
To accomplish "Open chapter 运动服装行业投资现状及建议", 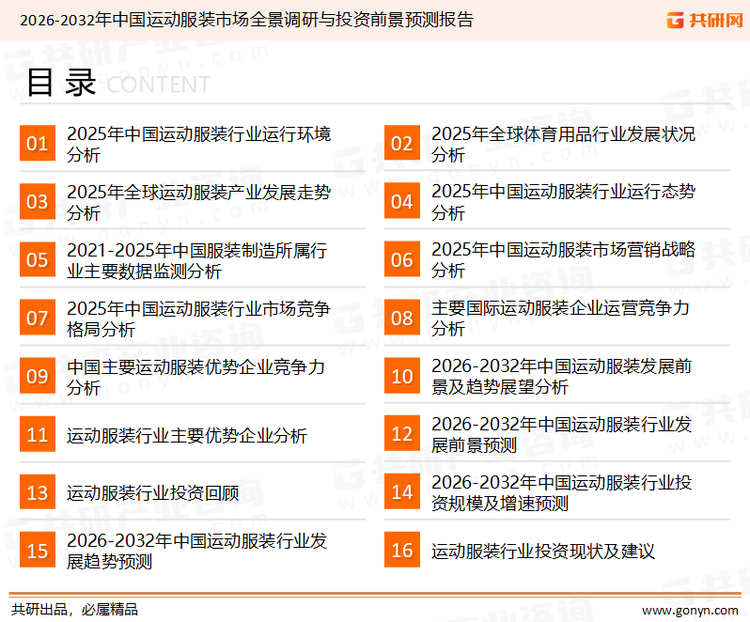I will point(542,551).
